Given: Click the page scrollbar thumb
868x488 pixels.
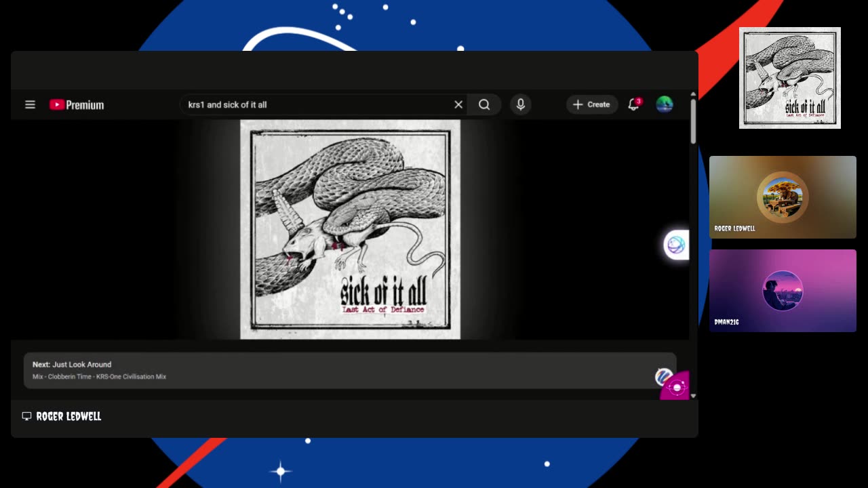Looking at the screenshot, I should [x=693, y=121].
